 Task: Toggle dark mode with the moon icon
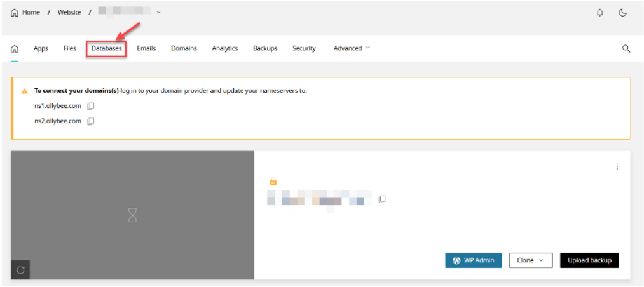click(x=623, y=13)
